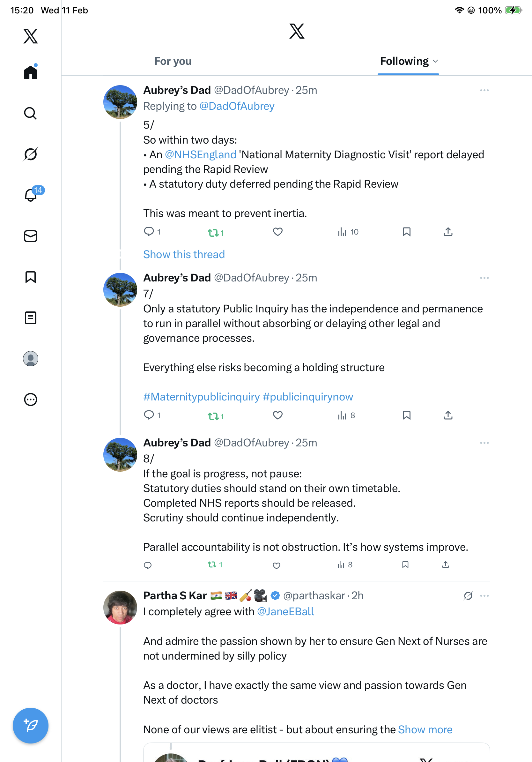Click Show this thread link
This screenshot has width=532, height=762.
coord(184,254)
